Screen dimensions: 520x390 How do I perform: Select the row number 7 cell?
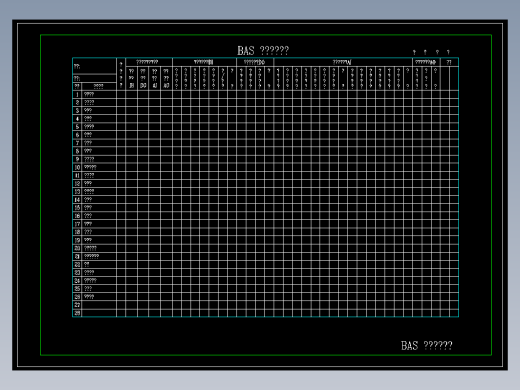(77, 143)
